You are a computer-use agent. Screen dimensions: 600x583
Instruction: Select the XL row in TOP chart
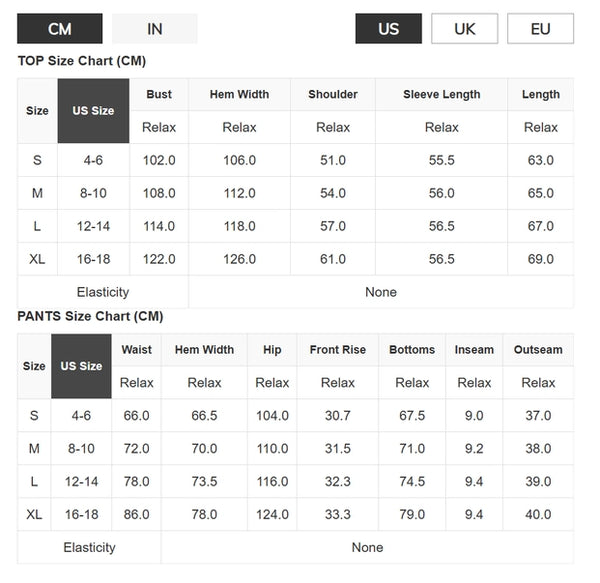(295, 259)
